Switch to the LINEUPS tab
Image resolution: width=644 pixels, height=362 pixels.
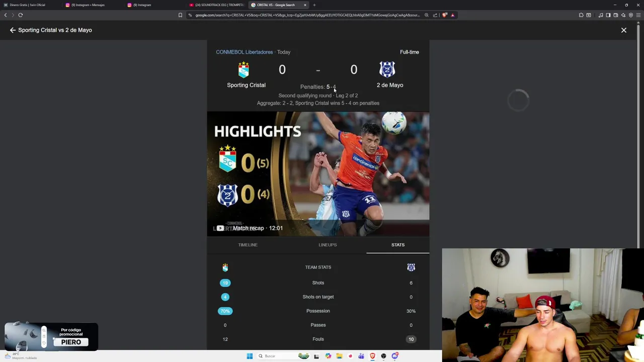pyautogui.click(x=328, y=245)
